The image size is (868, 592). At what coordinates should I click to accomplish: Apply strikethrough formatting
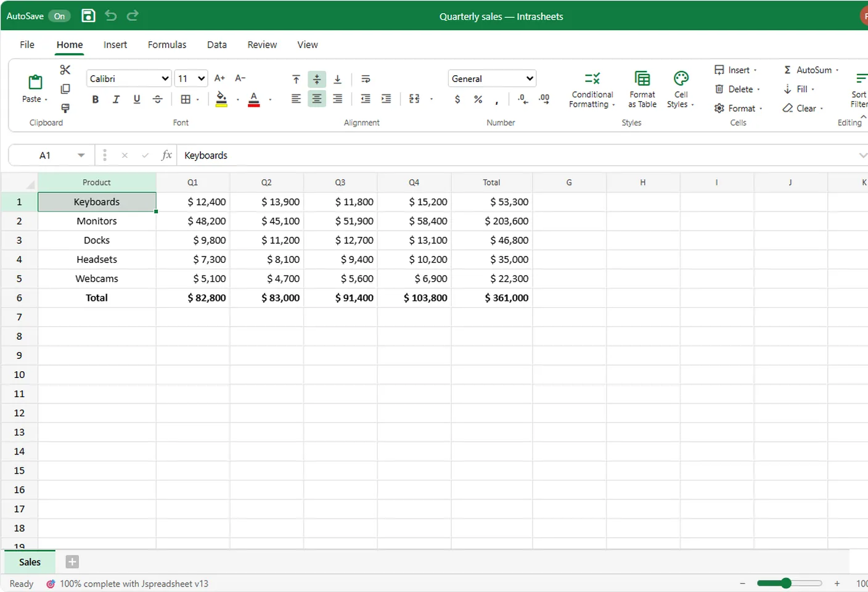pos(158,99)
